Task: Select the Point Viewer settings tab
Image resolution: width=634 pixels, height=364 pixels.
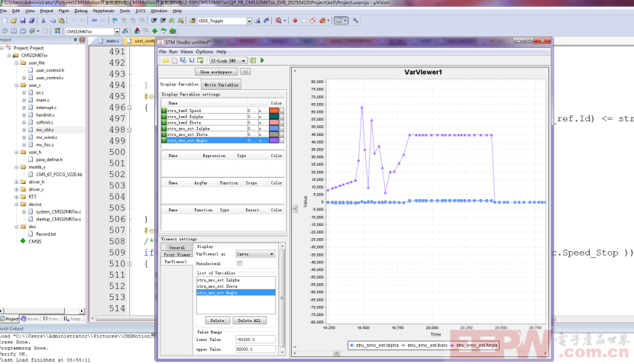Action: pos(177,255)
